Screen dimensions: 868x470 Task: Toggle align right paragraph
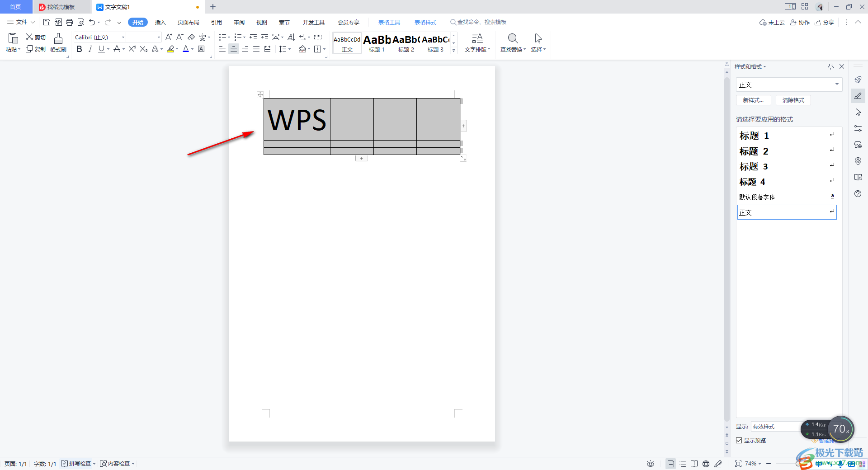coord(245,49)
